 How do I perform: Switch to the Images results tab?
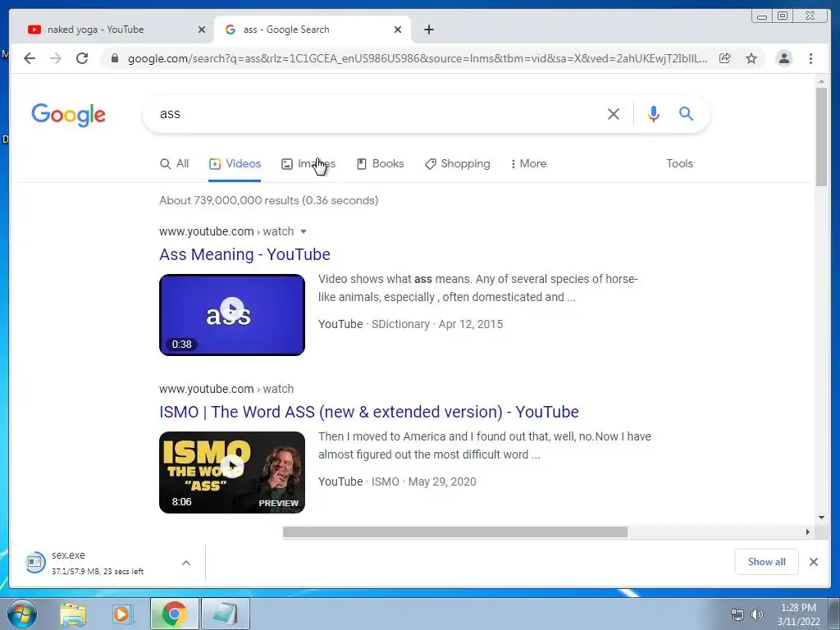(308, 164)
